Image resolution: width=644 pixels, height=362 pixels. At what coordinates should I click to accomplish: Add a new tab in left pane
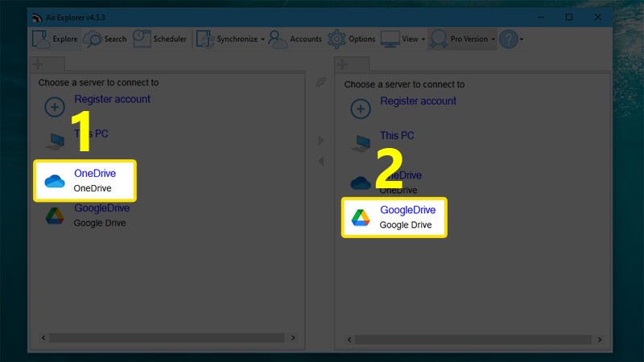tap(38, 64)
